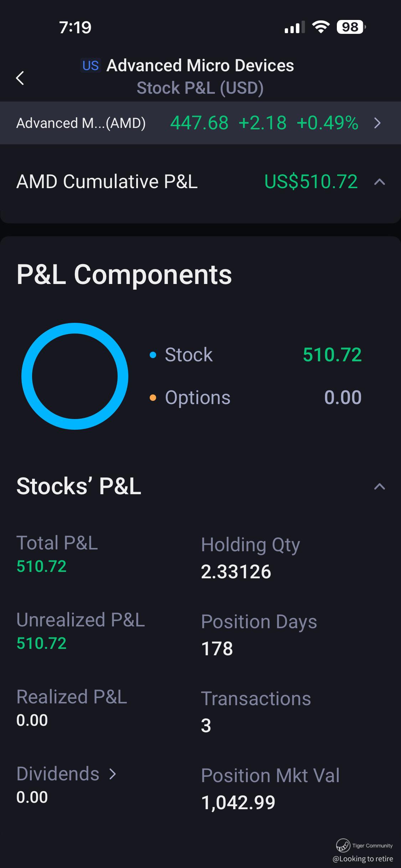Collapse AMD Cumulative P&L section
This screenshot has width=401, height=868.
click(380, 182)
